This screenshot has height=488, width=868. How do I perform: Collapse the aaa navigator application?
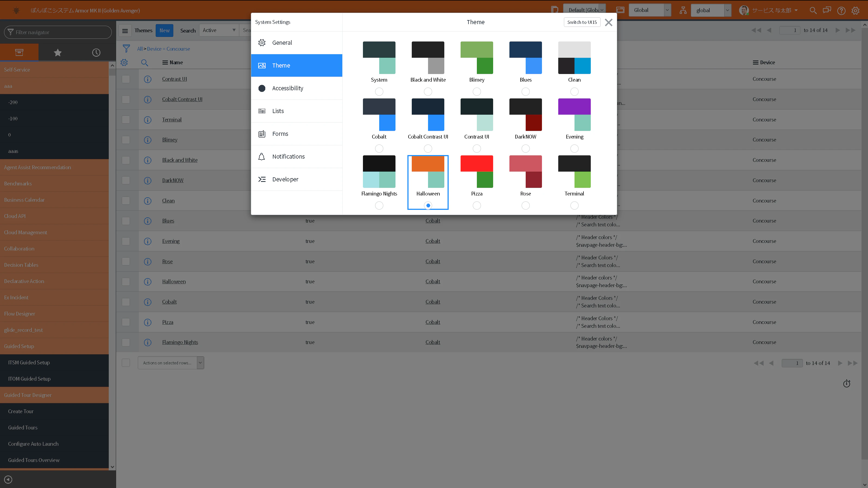pyautogui.click(x=54, y=86)
